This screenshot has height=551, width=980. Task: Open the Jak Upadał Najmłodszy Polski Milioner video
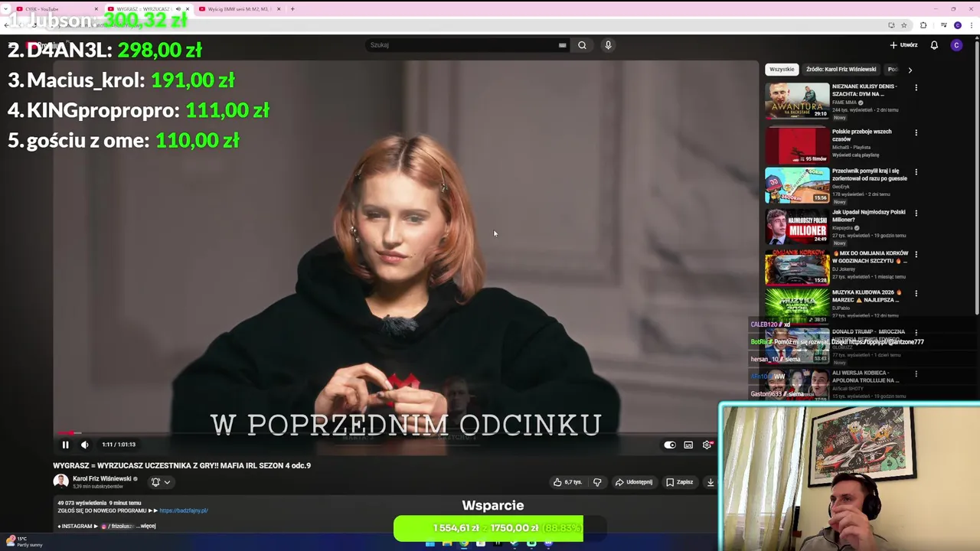[x=797, y=226]
